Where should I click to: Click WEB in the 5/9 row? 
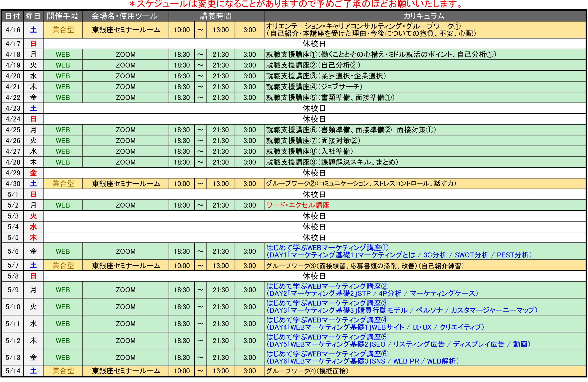coord(63,290)
